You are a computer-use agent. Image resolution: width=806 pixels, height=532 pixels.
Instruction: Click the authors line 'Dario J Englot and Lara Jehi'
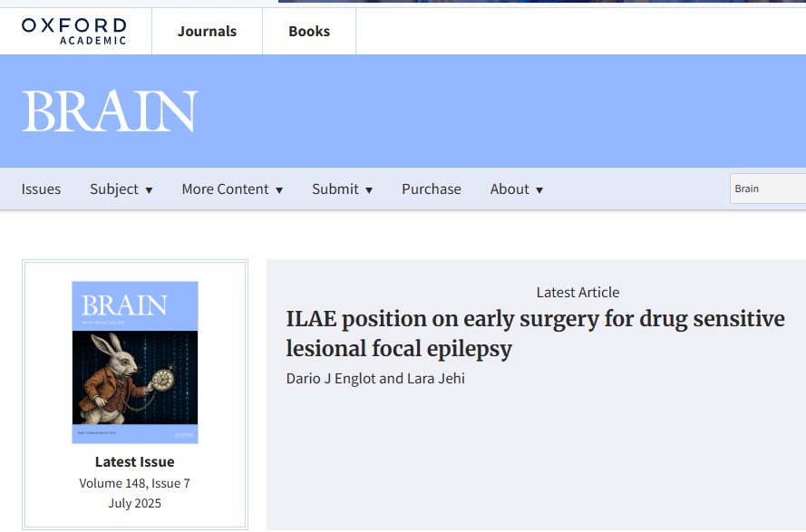(375, 378)
